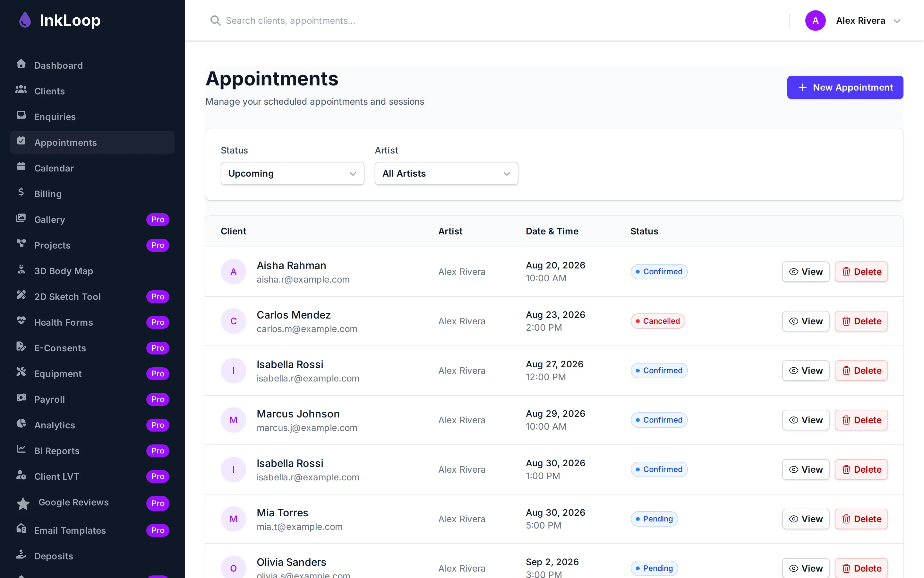The height and width of the screenshot is (578, 924).
Task: Click the Cancelled status badge for Carlos Mendez
Action: (x=657, y=321)
